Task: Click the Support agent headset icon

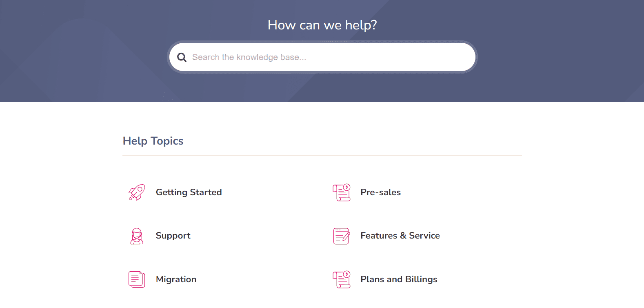Action: pyautogui.click(x=137, y=236)
